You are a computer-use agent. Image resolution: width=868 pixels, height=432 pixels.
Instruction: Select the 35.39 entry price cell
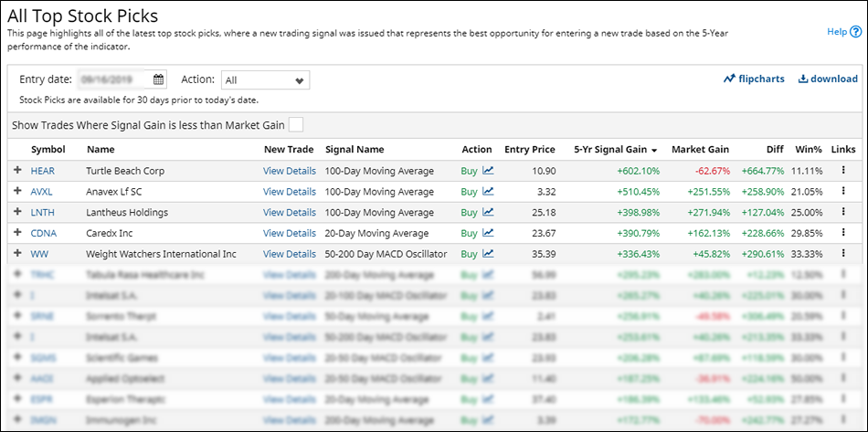[544, 254]
